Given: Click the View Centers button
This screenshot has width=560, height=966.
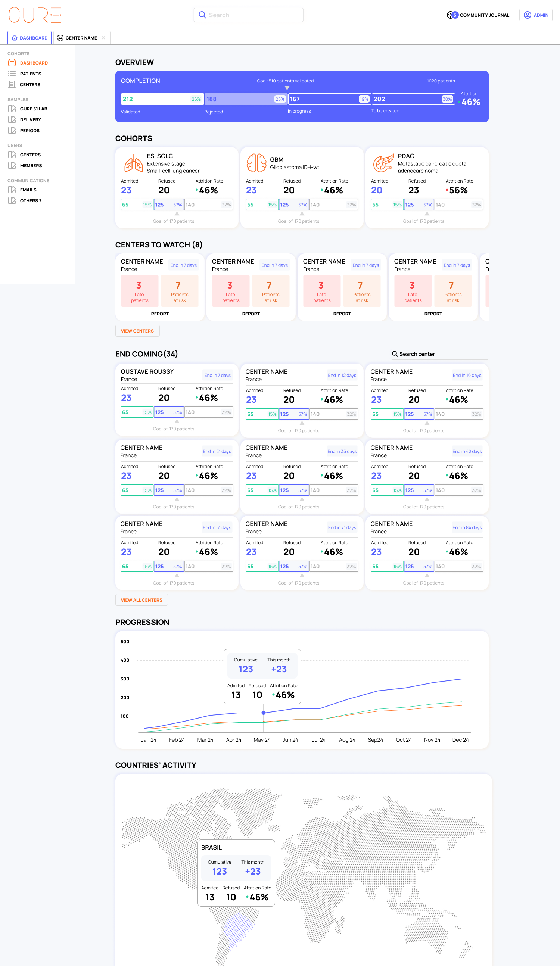Looking at the screenshot, I should point(137,331).
